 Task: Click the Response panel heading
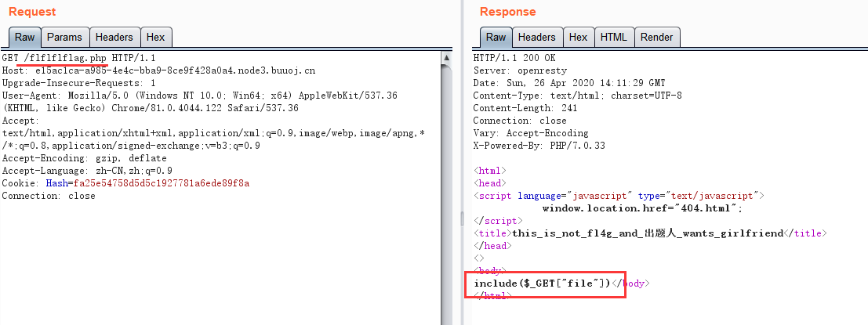pos(507,12)
